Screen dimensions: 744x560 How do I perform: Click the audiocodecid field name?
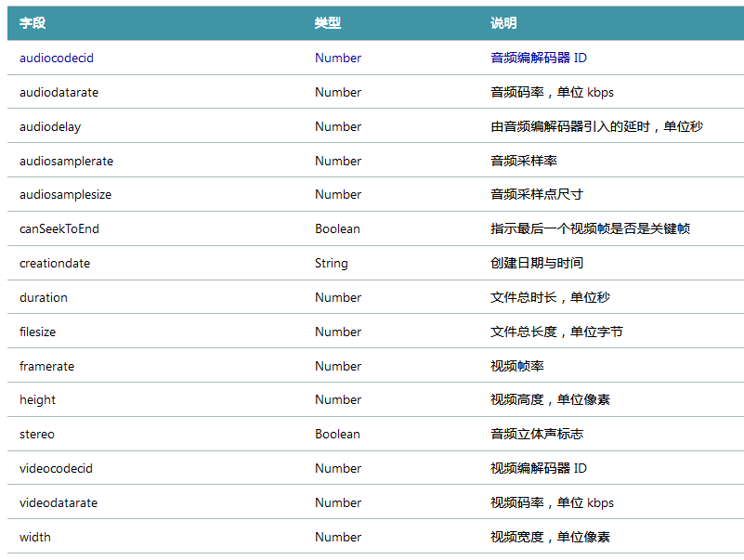point(57,58)
